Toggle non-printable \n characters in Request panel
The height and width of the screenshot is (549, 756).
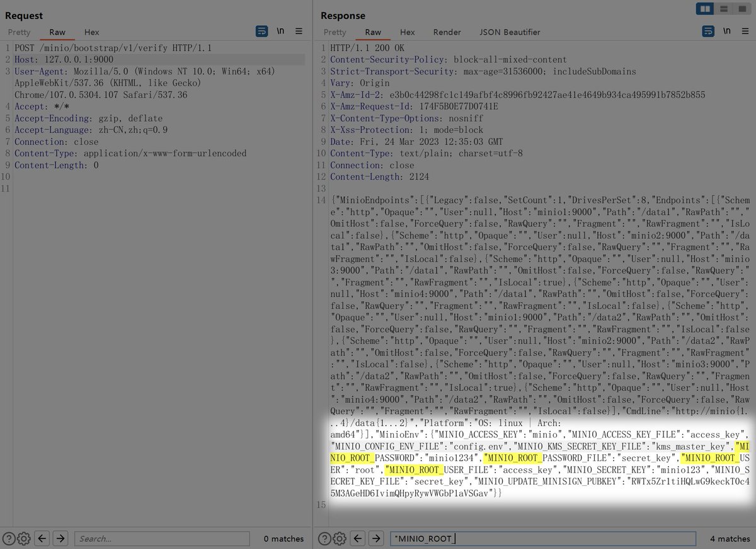coord(280,31)
